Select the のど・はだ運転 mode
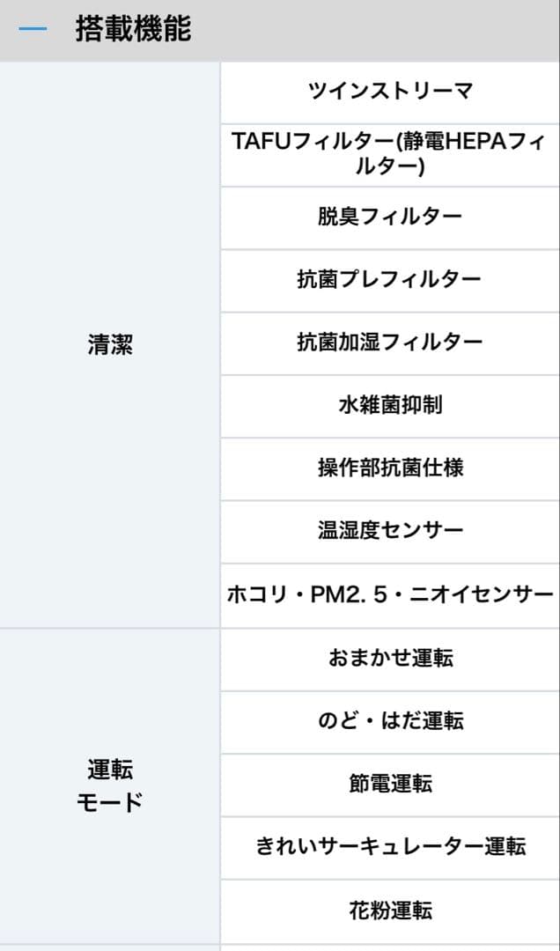Screen dimensions: 560x951 (390, 721)
